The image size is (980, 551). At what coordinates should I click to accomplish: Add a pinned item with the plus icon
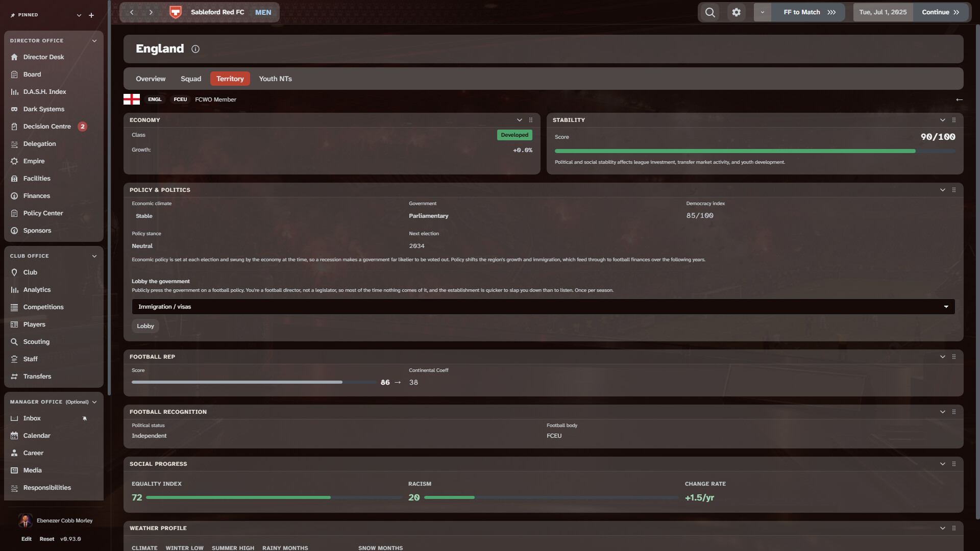point(91,15)
